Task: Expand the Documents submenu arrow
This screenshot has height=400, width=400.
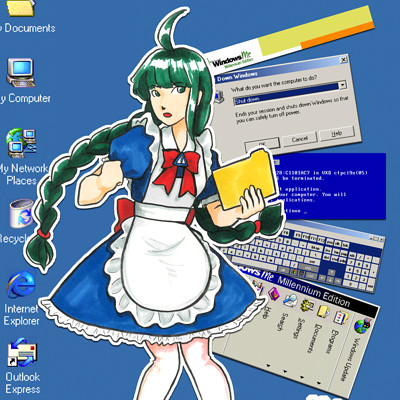Action: point(301,377)
